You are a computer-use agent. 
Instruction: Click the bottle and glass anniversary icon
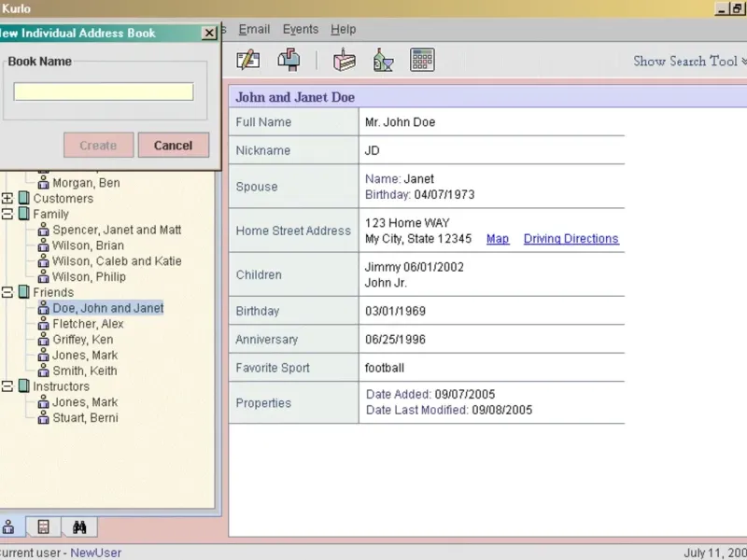383,60
